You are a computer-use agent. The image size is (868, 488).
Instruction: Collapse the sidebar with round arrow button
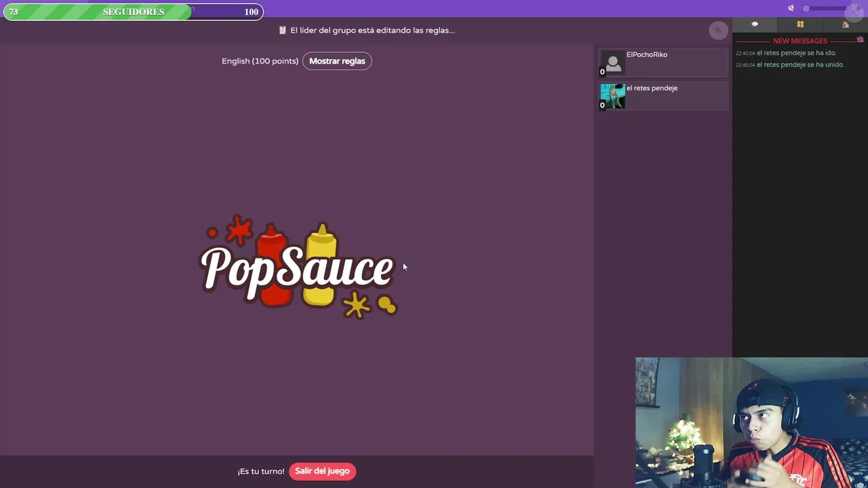coord(717,30)
